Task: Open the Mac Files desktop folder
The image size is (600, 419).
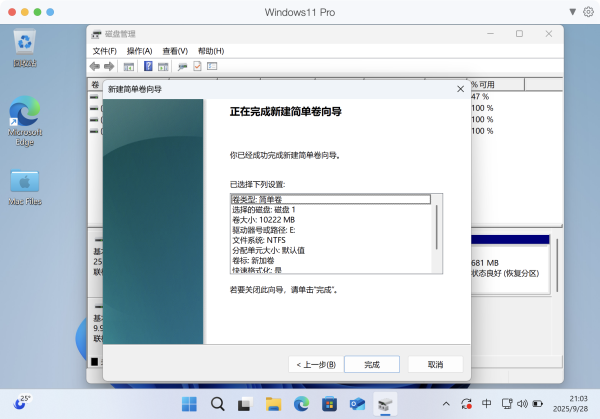Action: click(24, 187)
